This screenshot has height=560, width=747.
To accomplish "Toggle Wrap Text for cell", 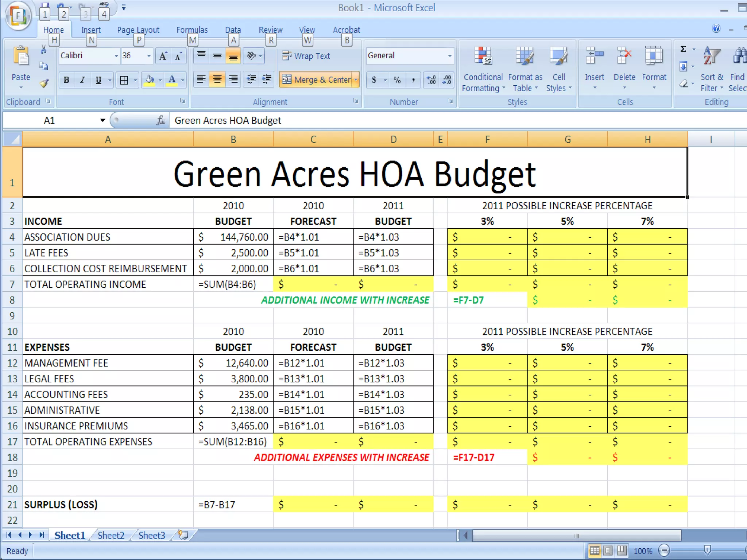I will (x=306, y=56).
